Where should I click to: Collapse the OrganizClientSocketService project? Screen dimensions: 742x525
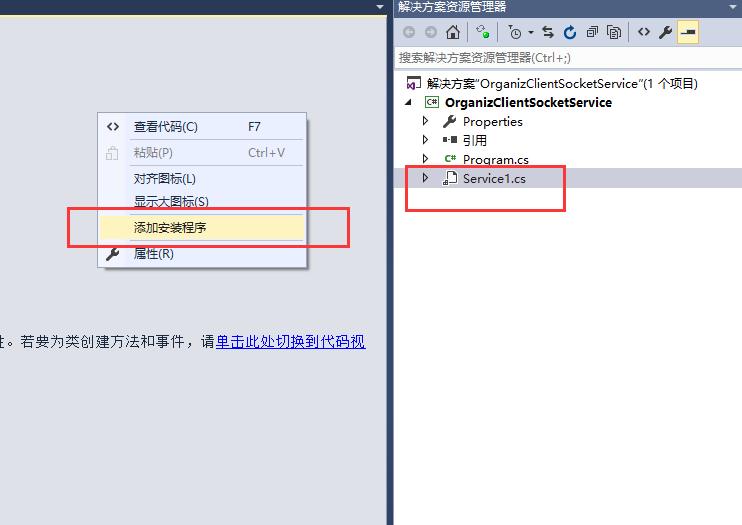tap(408, 102)
